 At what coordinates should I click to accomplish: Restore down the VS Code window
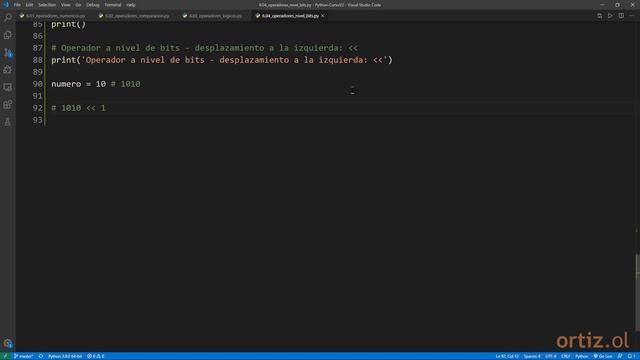(x=617, y=5)
